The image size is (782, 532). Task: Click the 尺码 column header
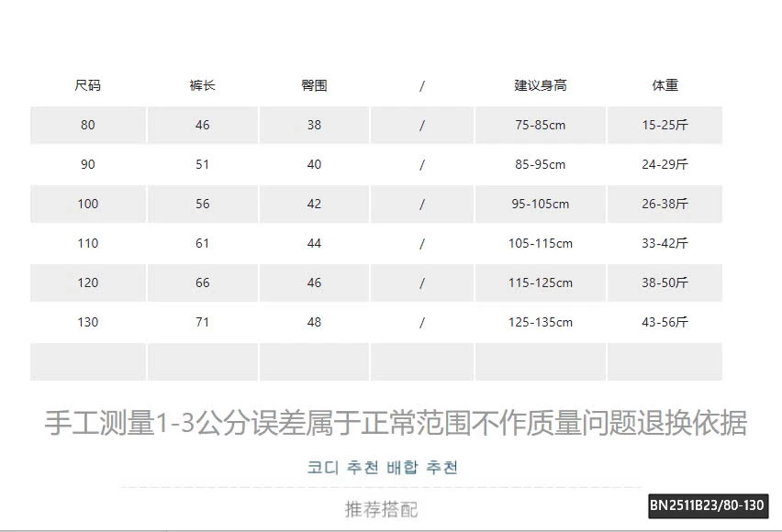coord(87,85)
